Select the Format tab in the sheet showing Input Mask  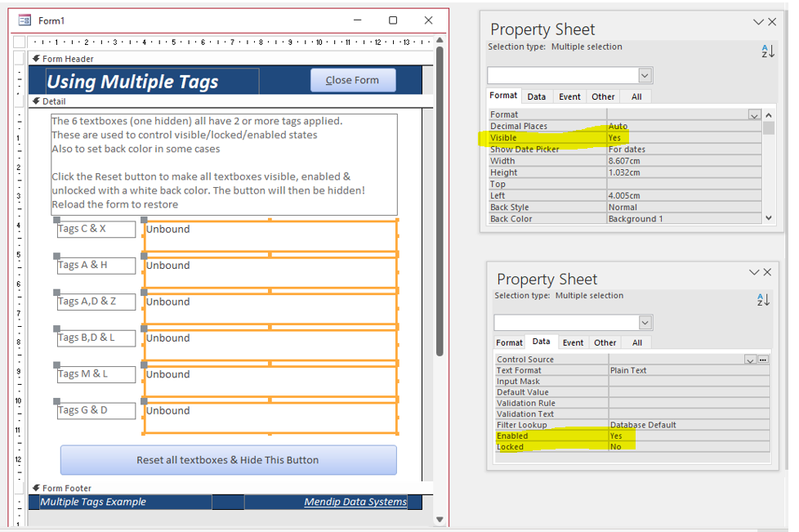(x=509, y=343)
